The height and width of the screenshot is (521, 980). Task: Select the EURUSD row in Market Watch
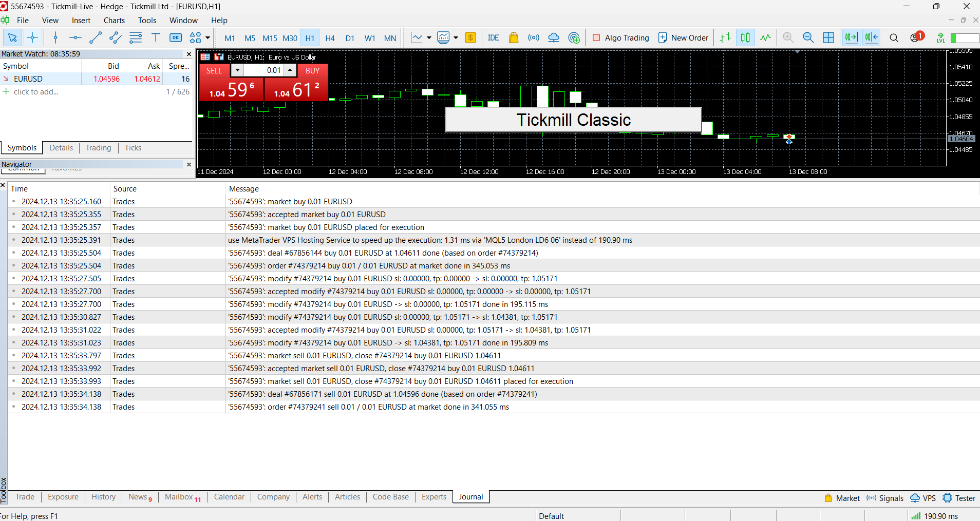click(96, 79)
